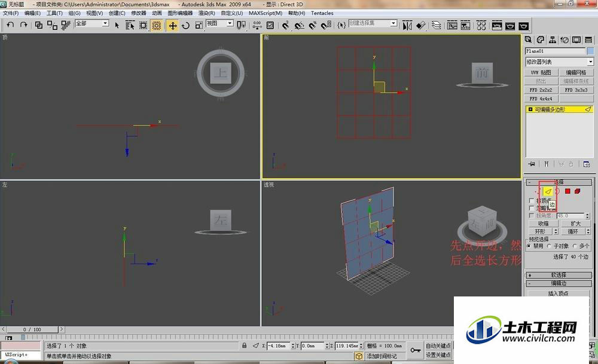Open the Material Editor icon
Viewport: 598px width, 364px height.
481,26
